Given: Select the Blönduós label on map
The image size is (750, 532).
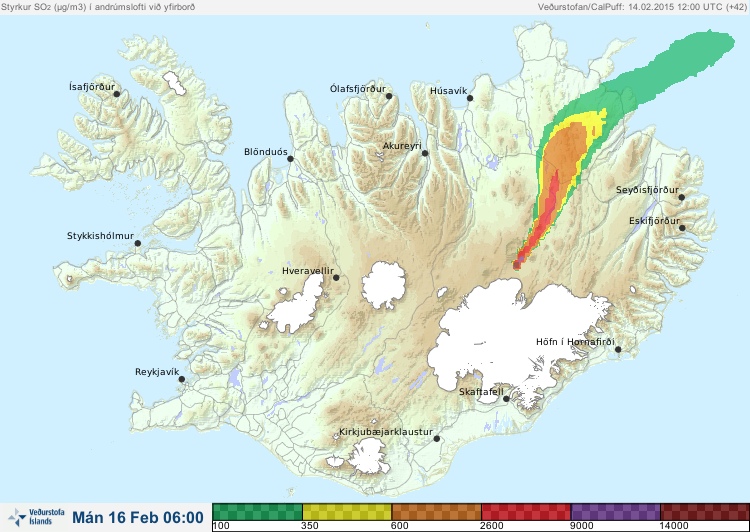Looking at the screenshot, I should (265, 152).
